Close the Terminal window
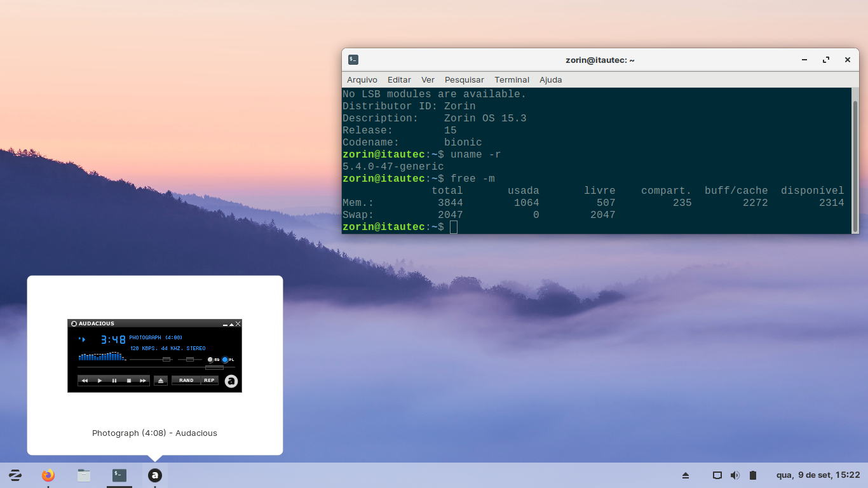The width and height of the screenshot is (868, 488). 848,60
